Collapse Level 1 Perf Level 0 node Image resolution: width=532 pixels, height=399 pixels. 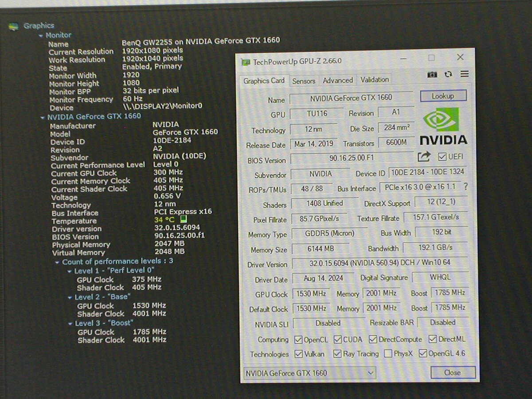(x=69, y=271)
